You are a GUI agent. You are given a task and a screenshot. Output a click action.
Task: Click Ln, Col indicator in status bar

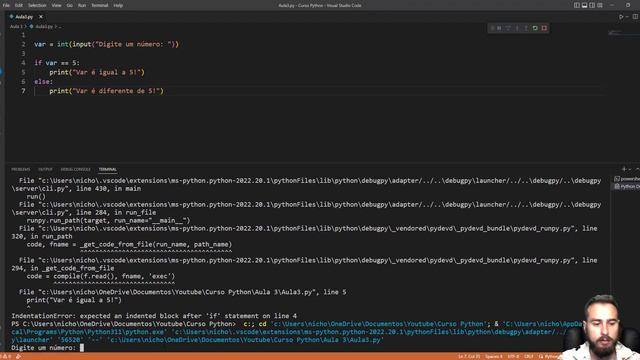coord(469,356)
